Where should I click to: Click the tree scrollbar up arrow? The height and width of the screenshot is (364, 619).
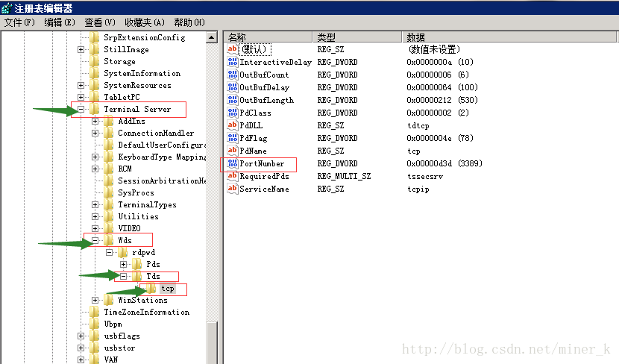[212, 37]
